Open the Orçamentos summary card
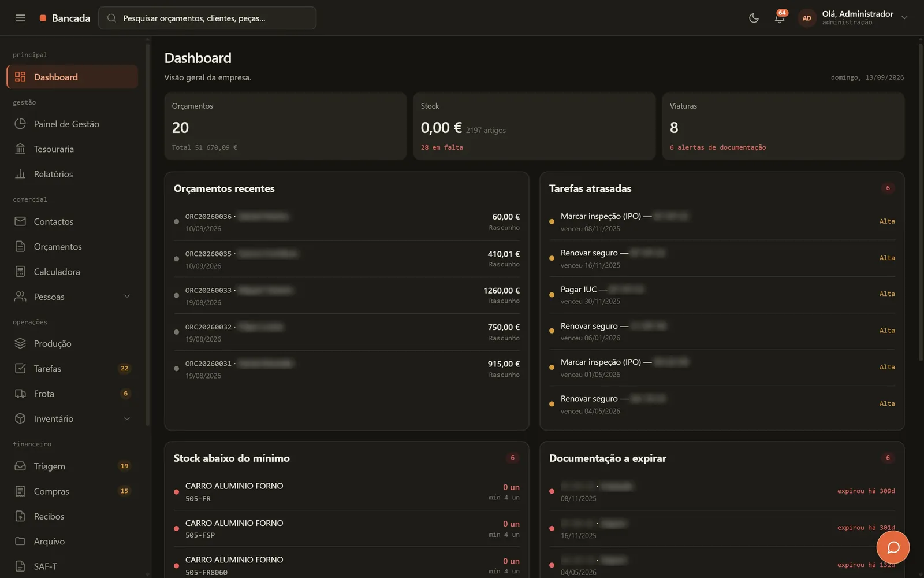 point(285,126)
